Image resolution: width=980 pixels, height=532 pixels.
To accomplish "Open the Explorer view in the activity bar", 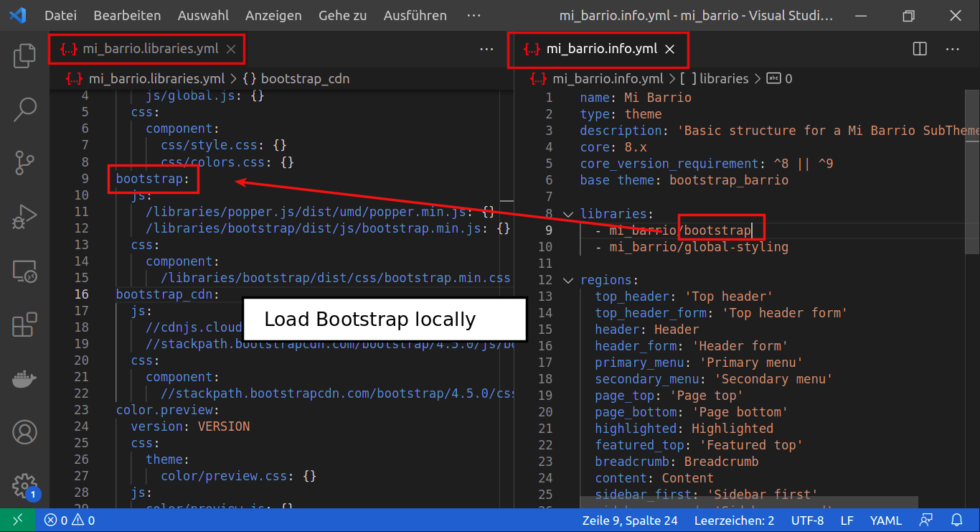I will 24,55.
